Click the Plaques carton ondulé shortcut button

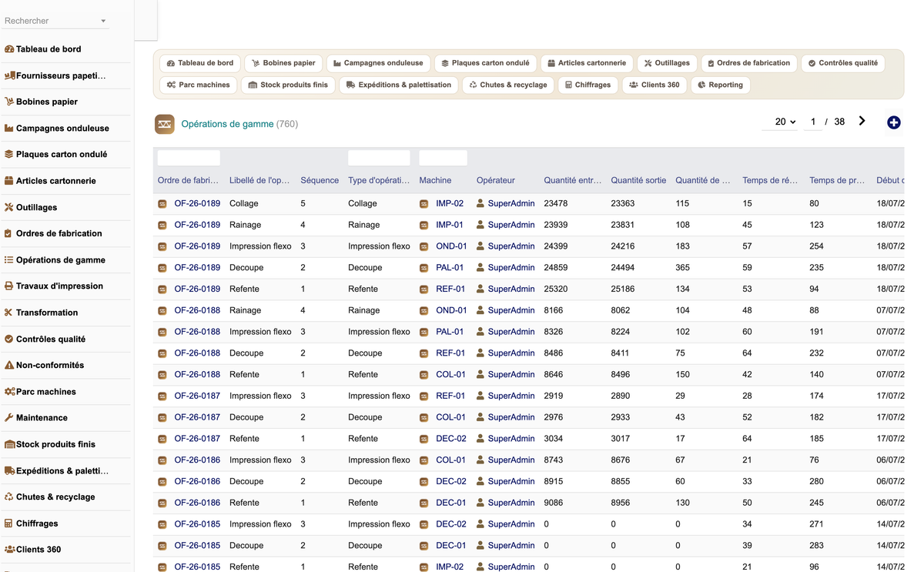click(x=485, y=63)
